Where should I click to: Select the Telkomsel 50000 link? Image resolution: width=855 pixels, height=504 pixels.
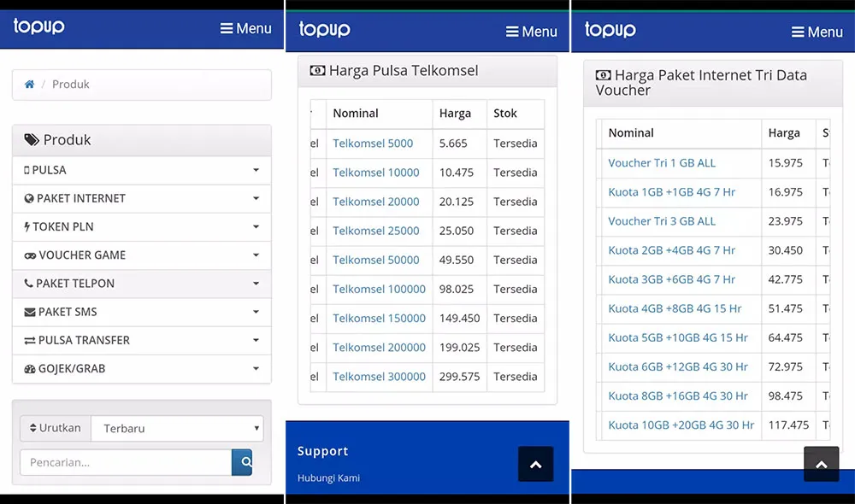point(376,260)
